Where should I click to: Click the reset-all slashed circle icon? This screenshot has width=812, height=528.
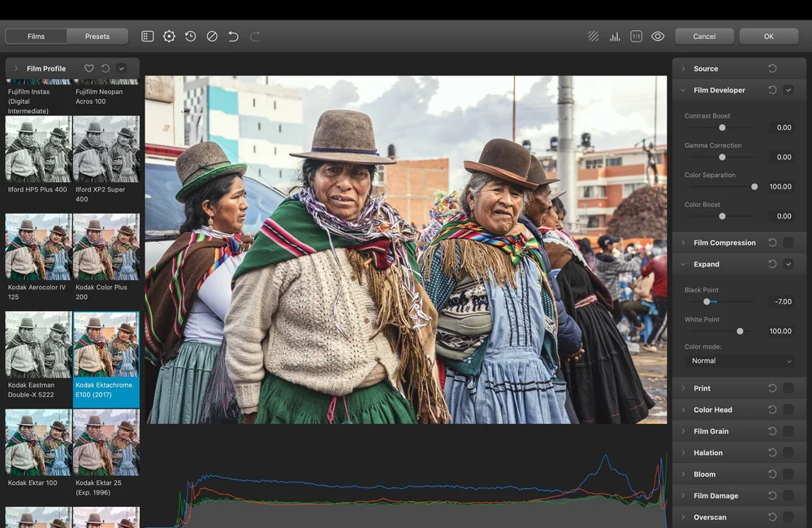212,37
